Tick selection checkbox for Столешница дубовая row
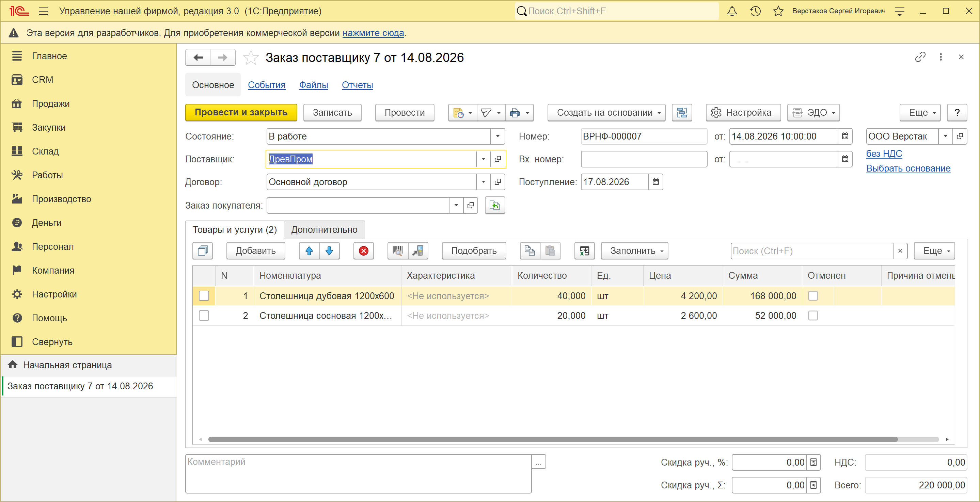Viewport: 980px width, 502px height. (x=204, y=296)
